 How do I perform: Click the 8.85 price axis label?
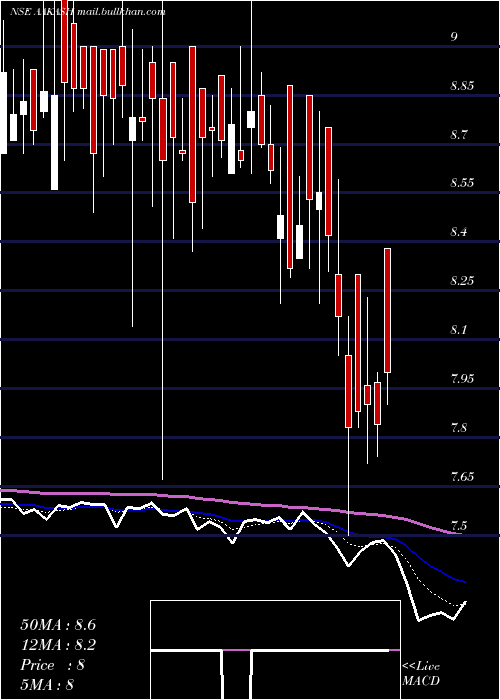click(x=462, y=85)
